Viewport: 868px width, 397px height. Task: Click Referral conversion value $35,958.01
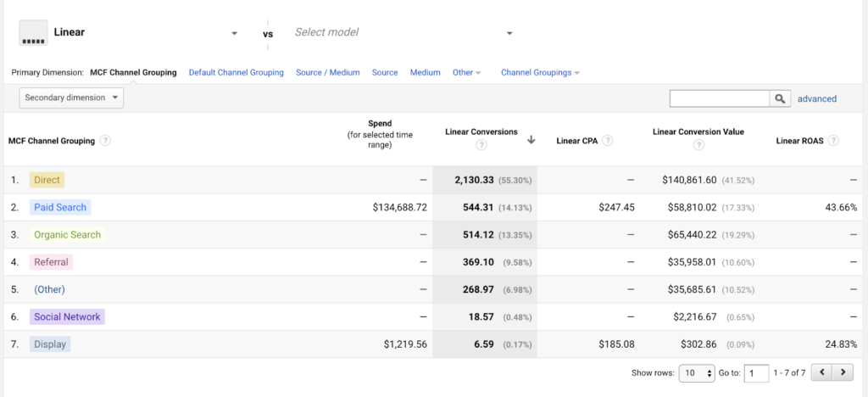(x=690, y=262)
